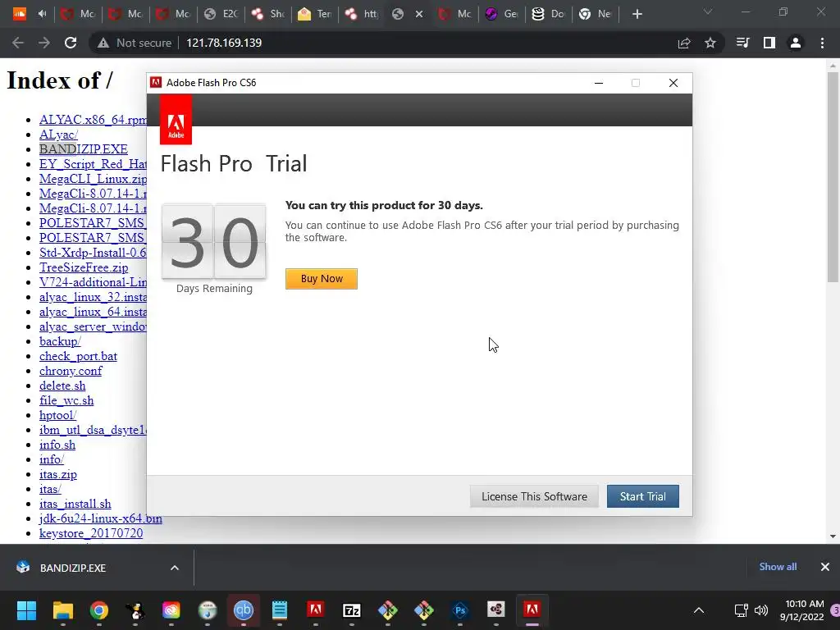This screenshot has height=630, width=840.
Task: Open a new tab with plus button
Action: 637,14
